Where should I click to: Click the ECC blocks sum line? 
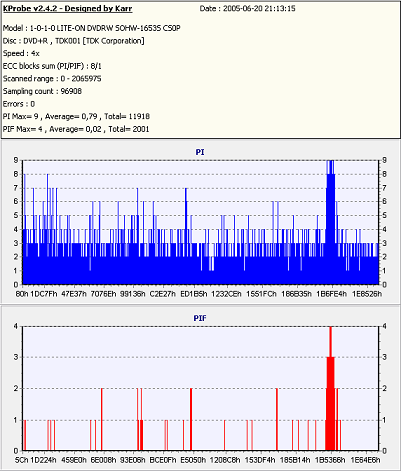pyautogui.click(x=52, y=66)
